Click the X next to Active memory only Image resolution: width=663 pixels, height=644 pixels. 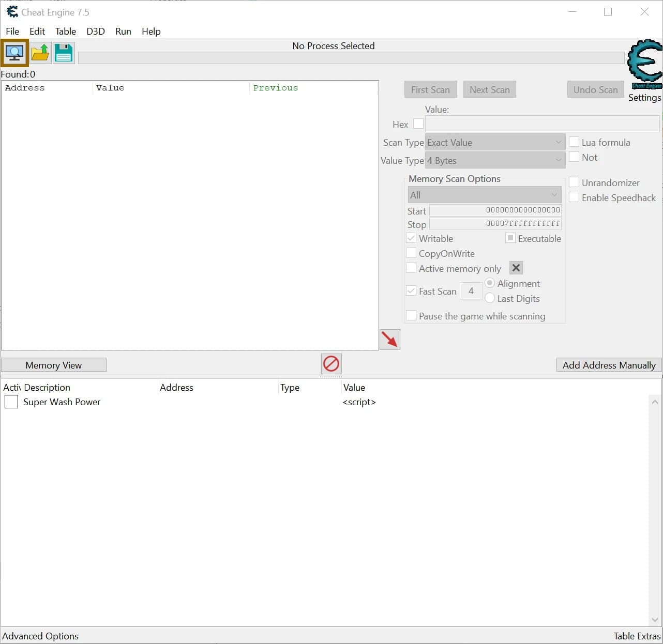click(516, 268)
